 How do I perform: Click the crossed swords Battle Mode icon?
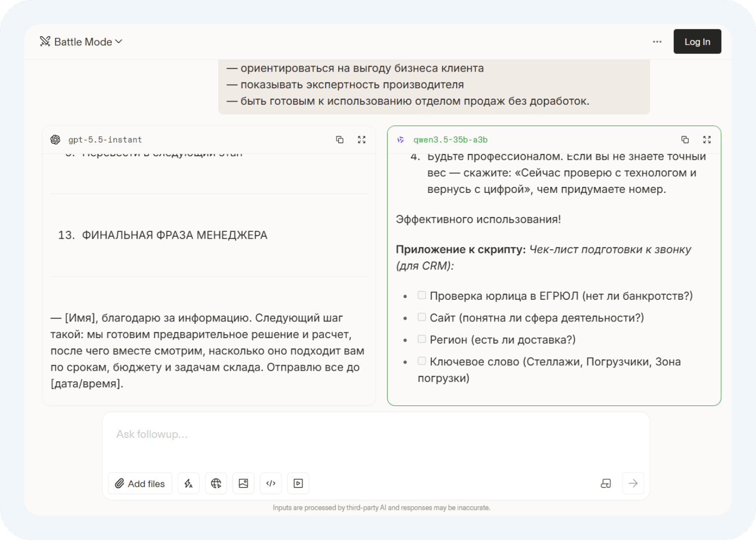tap(45, 42)
